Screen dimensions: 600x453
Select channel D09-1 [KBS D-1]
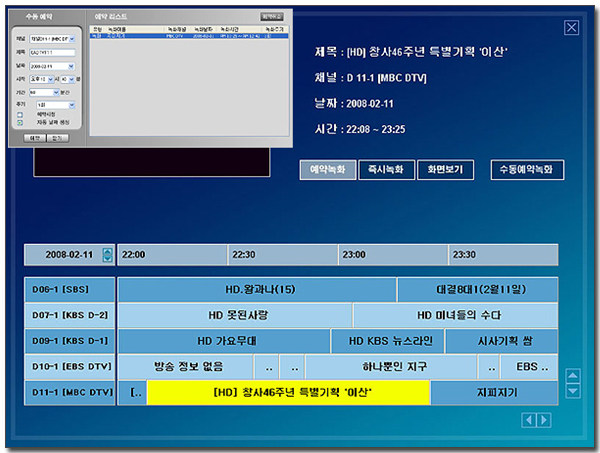(70, 341)
